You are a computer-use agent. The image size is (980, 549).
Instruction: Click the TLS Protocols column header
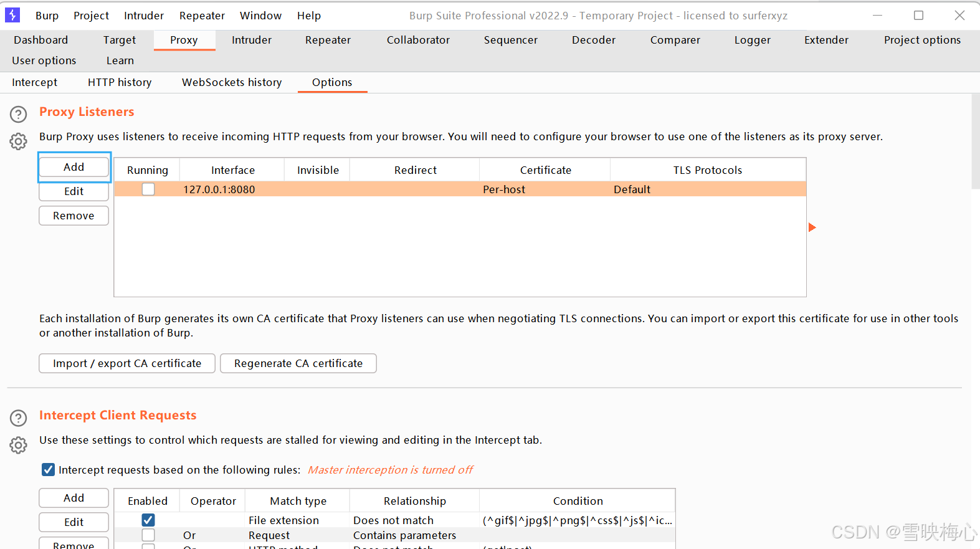(x=708, y=170)
